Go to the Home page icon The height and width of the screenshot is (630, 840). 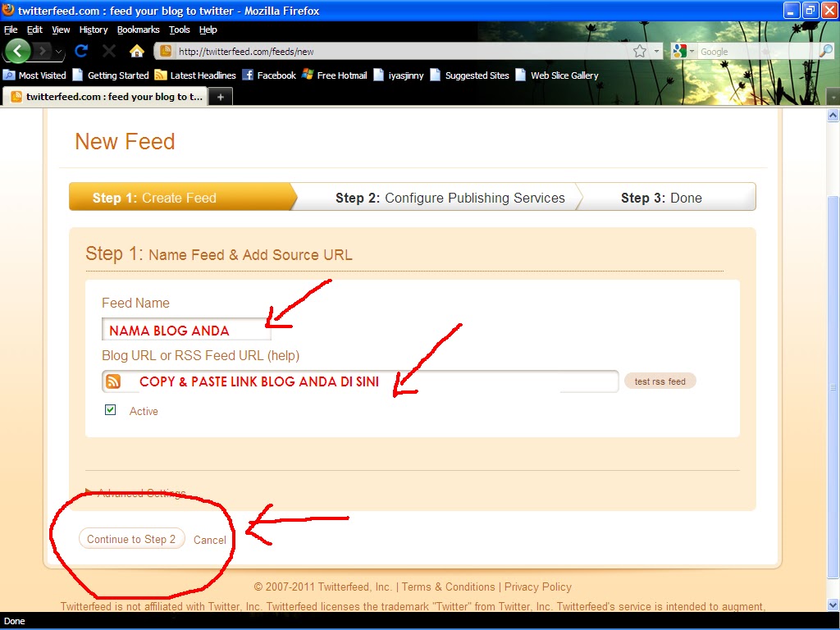[x=137, y=52]
